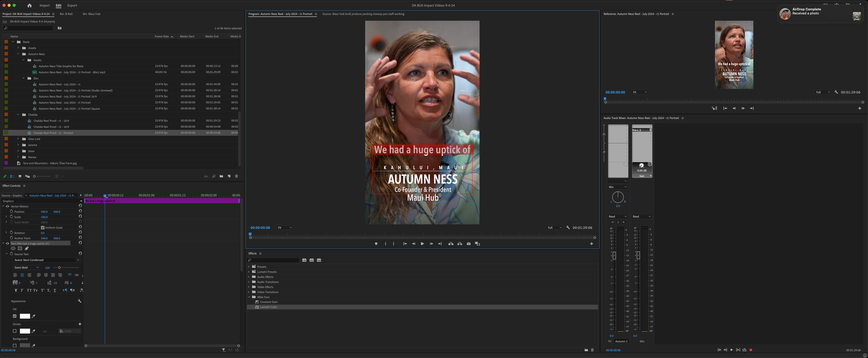This screenshot has height=358, width=868.
Task: Click the Fill color eyedropper
Action: (x=33, y=316)
